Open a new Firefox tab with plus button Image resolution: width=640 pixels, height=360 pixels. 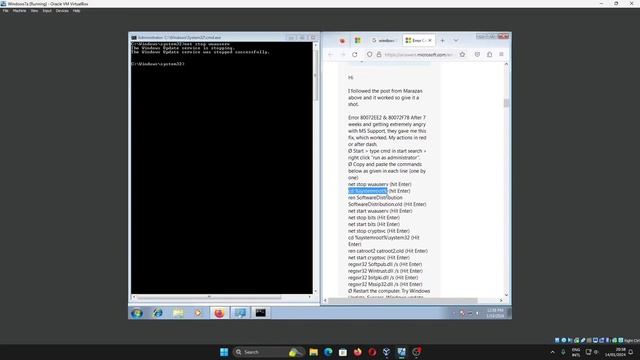tap(442, 40)
